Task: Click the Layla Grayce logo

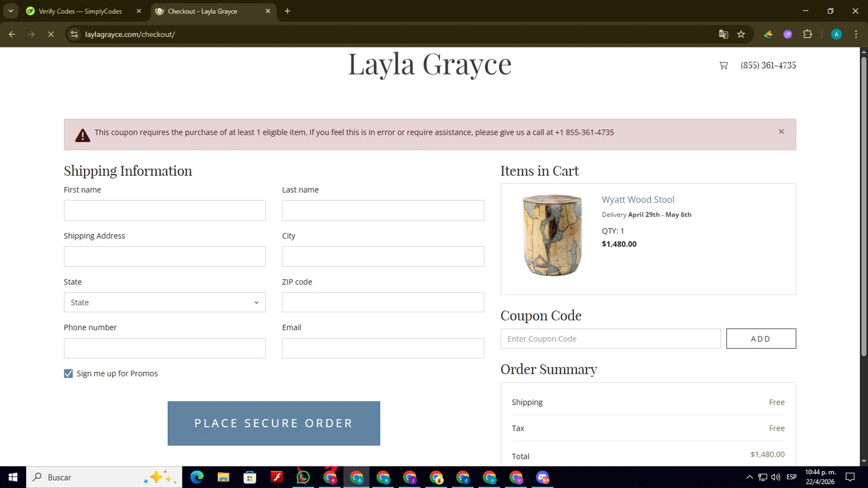Action: [430, 64]
